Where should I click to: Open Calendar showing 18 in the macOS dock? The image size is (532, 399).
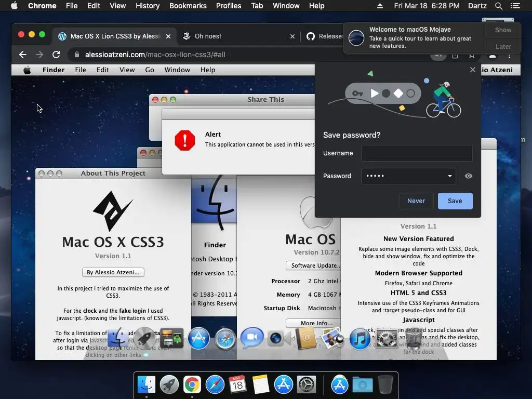[x=237, y=385]
